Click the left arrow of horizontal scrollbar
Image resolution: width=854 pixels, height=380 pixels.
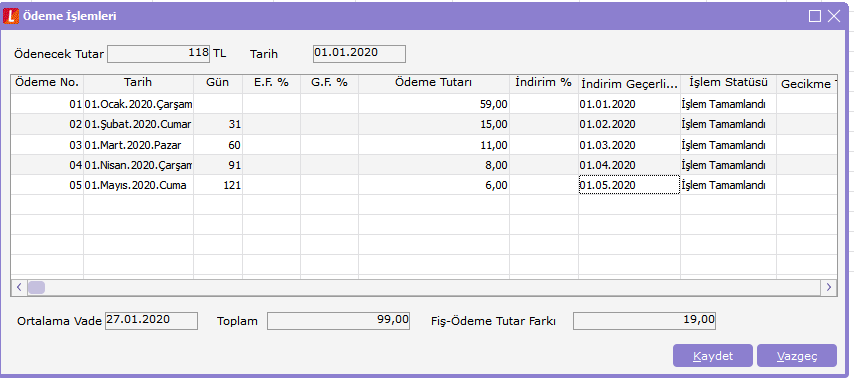pyautogui.click(x=19, y=287)
